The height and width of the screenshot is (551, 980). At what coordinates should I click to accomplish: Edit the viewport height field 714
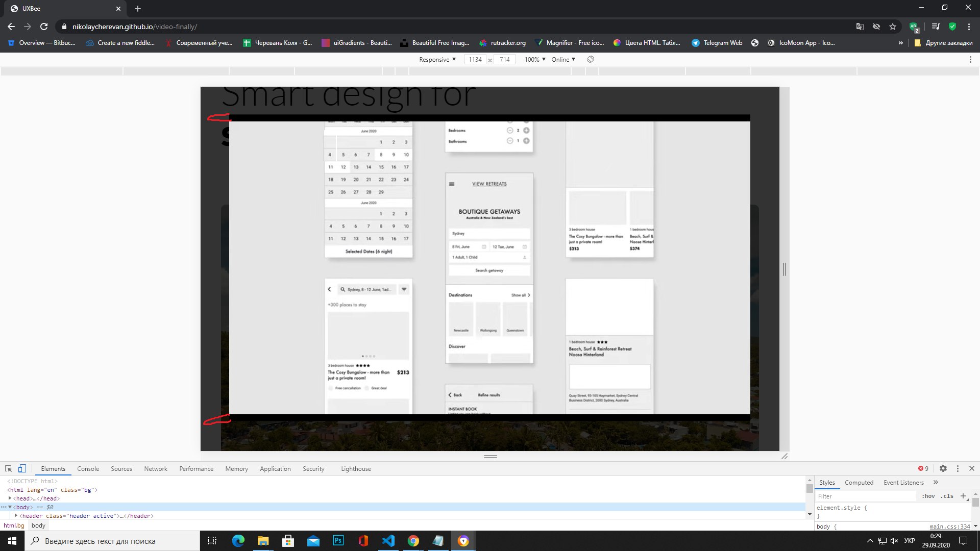pos(505,60)
